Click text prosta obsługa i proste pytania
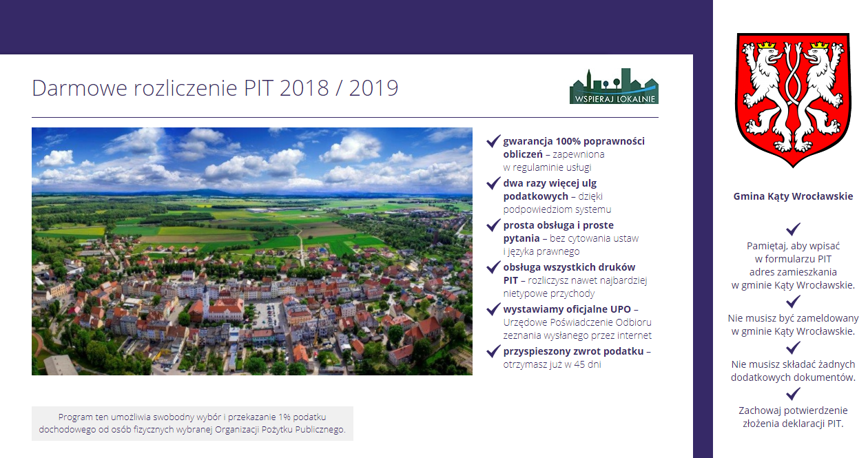The height and width of the screenshot is (458, 868). (559, 231)
